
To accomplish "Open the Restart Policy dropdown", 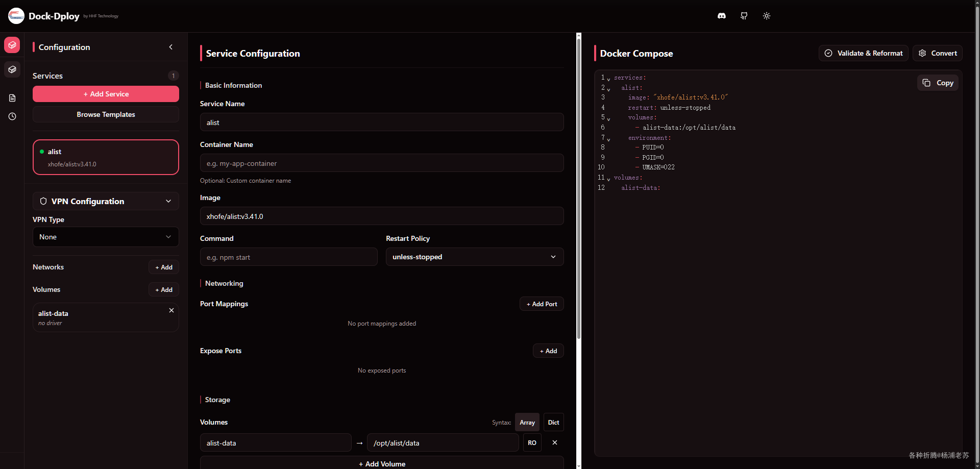I will [x=475, y=257].
